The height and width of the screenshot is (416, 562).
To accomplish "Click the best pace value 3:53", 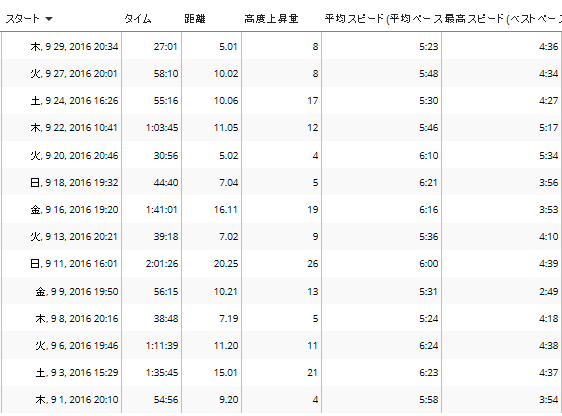I will (549, 210).
